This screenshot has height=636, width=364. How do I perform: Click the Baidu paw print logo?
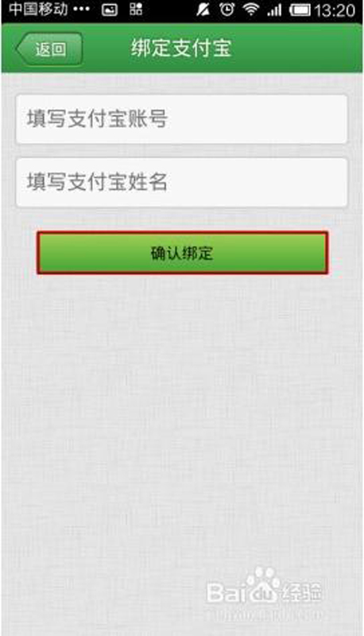point(263,585)
